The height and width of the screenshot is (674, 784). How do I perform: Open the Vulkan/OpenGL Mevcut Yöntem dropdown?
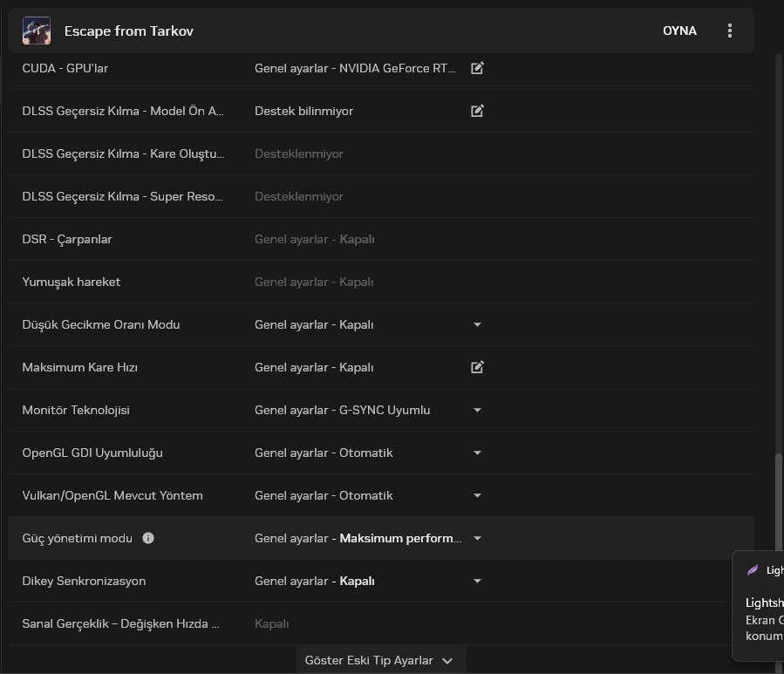point(477,495)
